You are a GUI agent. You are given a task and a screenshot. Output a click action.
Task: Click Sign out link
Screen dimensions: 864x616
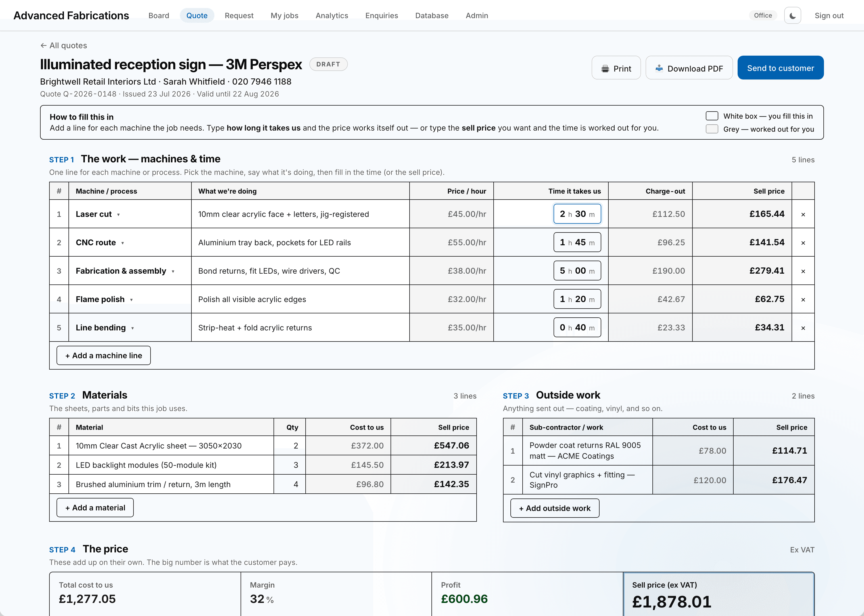click(x=829, y=16)
